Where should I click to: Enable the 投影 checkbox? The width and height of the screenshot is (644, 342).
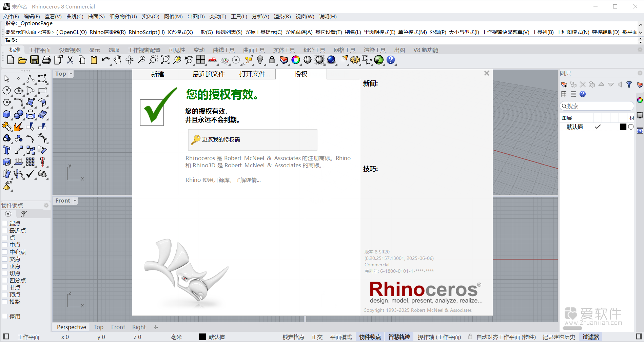point(5,302)
